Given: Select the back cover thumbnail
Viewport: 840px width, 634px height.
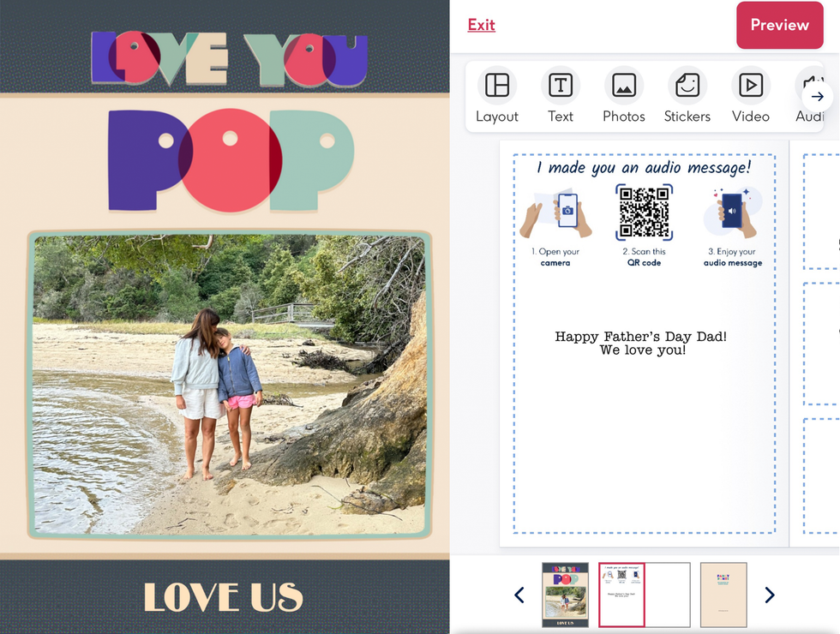Looking at the screenshot, I should point(723,595).
